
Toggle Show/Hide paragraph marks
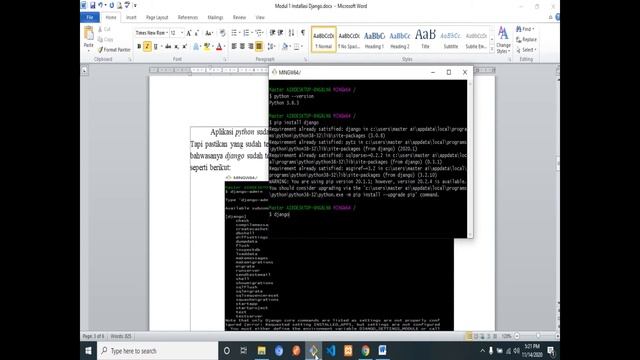pyautogui.click(x=303, y=33)
